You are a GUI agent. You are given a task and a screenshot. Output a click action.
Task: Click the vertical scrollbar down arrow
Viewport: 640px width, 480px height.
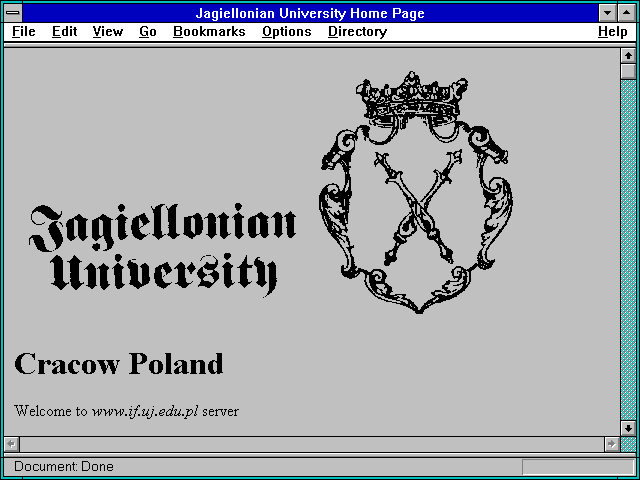[628, 428]
